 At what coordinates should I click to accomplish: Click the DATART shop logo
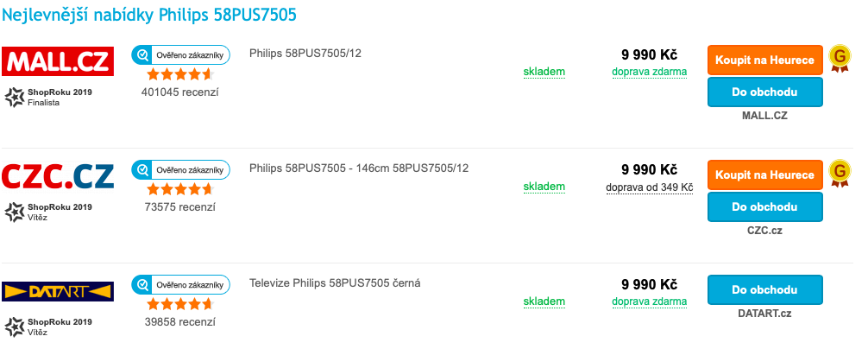59,291
